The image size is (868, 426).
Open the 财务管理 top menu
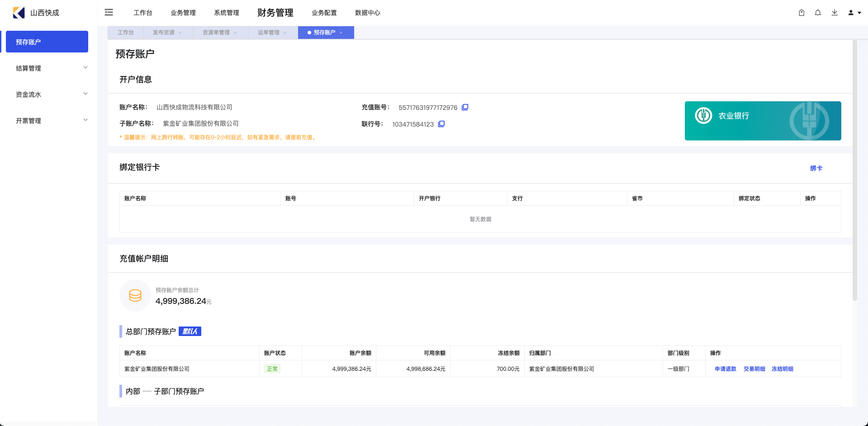[275, 13]
